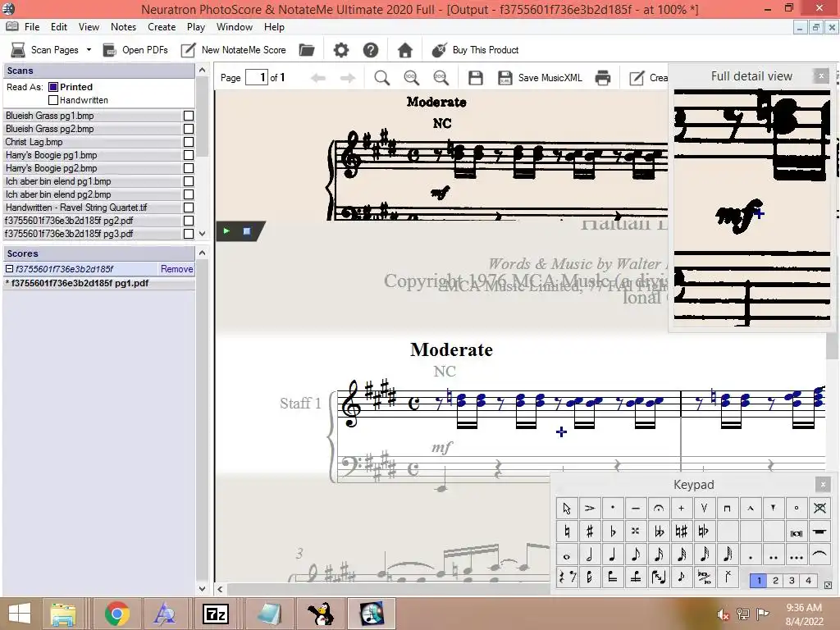The image size is (840, 630).
Task: Collapse the Scores panel chevron
Action: pyautogui.click(x=202, y=253)
